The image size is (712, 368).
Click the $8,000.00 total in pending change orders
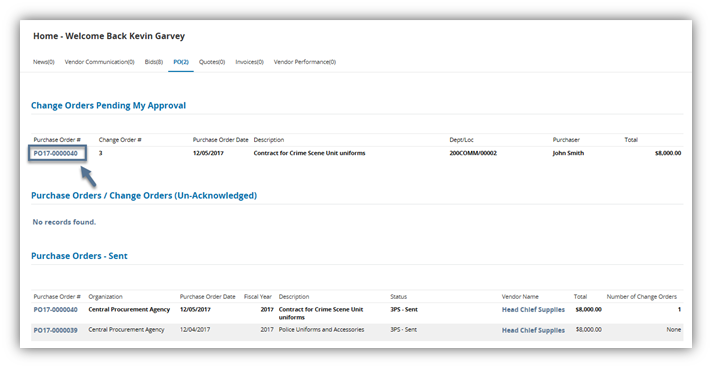click(668, 153)
